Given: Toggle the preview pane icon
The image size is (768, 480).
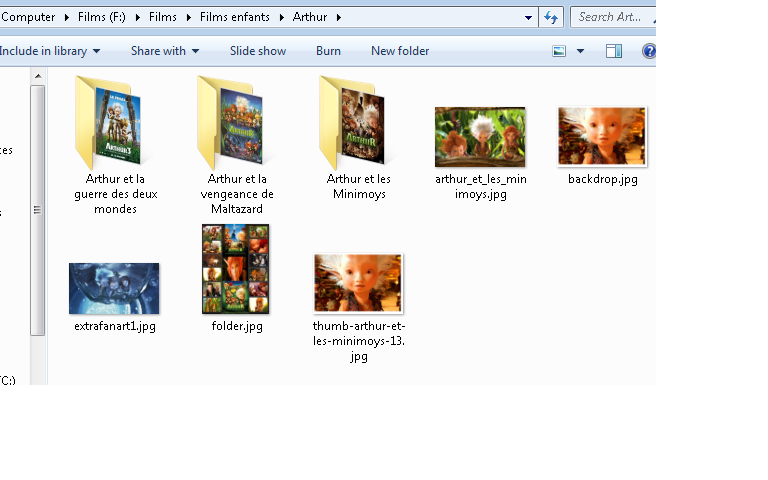Looking at the screenshot, I should point(614,51).
